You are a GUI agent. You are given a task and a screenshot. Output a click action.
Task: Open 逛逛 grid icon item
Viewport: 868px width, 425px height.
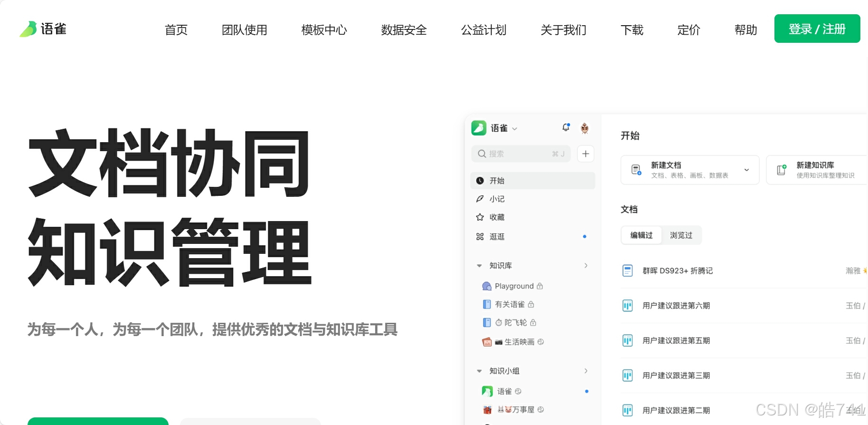(480, 237)
